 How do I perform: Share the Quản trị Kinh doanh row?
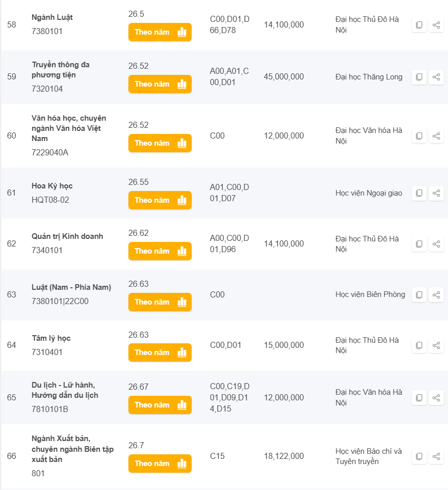(436, 244)
